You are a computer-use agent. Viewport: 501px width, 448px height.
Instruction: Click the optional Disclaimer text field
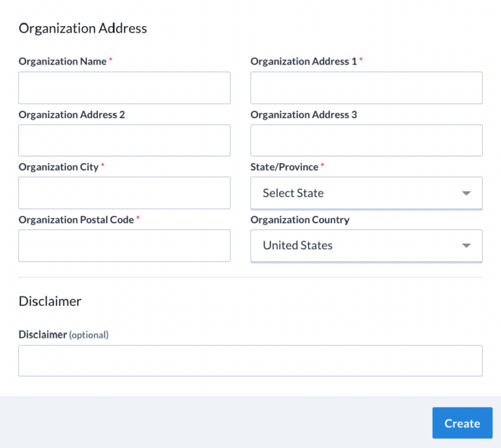250,361
